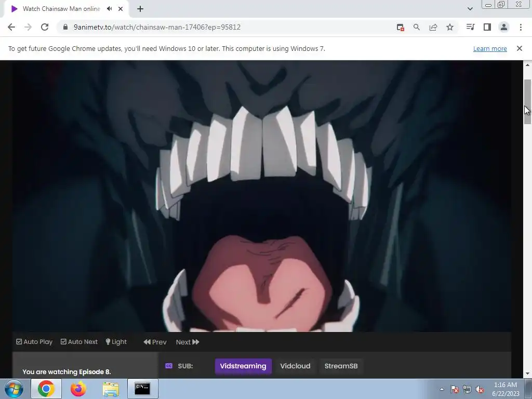Share this page via share icon
This screenshot has width=532, height=399.
(x=433, y=27)
